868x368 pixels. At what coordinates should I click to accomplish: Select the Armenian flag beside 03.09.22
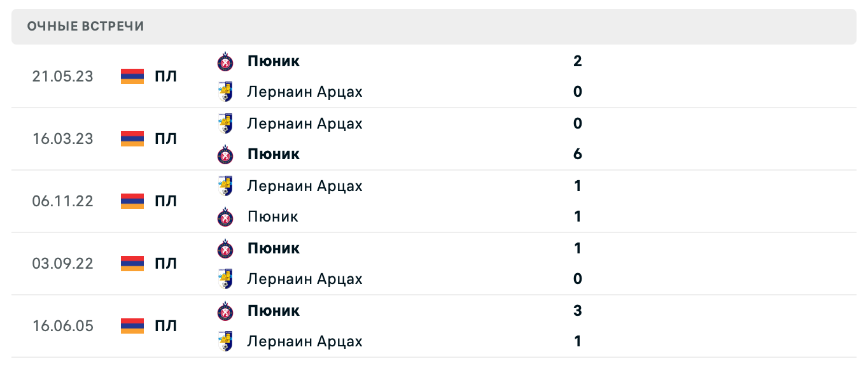click(x=132, y=264)
